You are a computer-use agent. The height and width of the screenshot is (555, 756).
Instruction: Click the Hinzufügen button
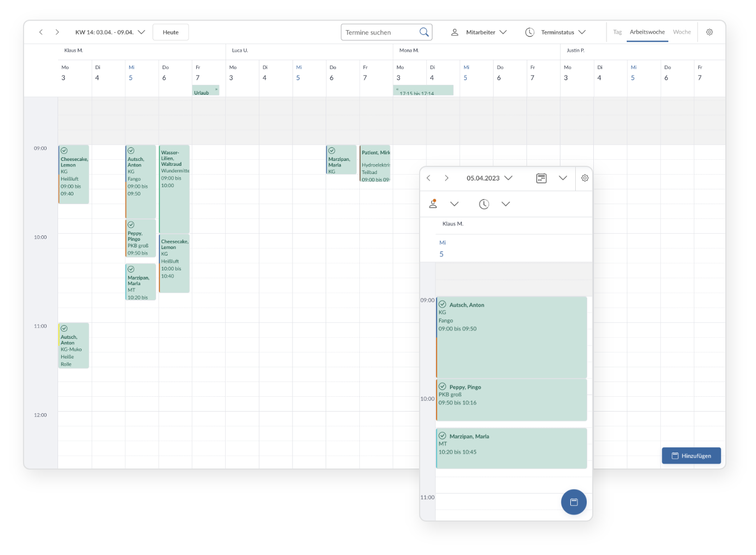691,456
